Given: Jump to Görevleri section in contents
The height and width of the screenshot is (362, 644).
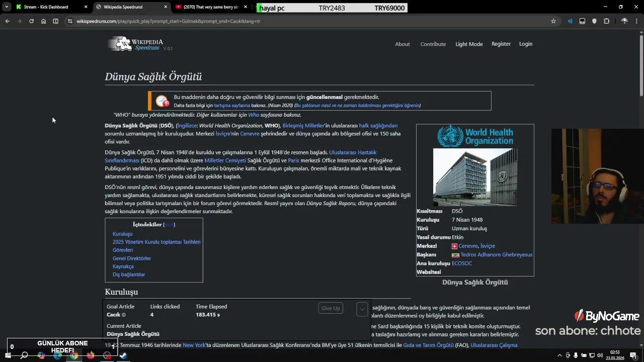Looking at the screenshot, I should tap(123, 250).
